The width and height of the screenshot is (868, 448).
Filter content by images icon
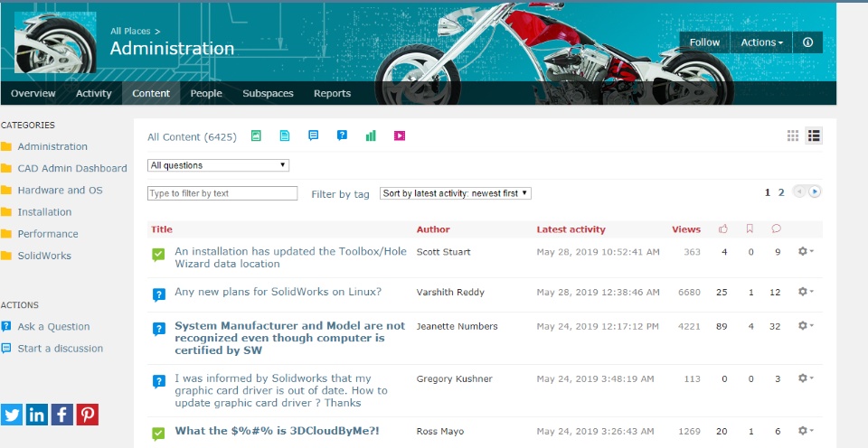click(256, 135)
